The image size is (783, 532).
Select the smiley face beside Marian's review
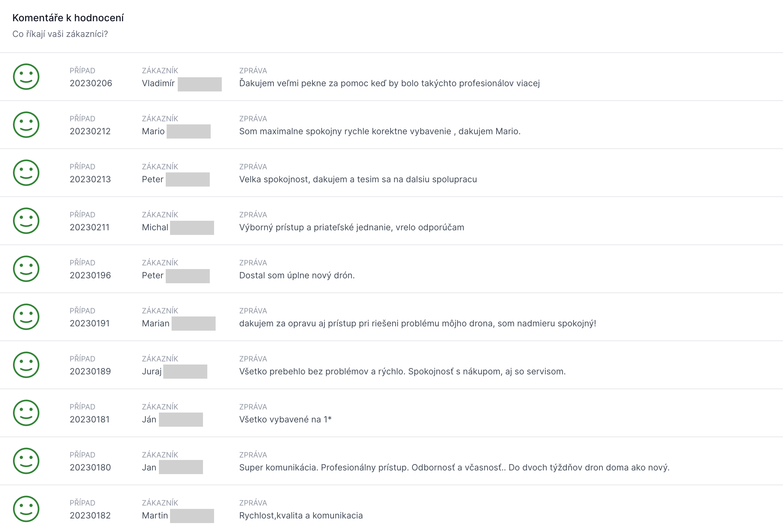tap(26, 317)
